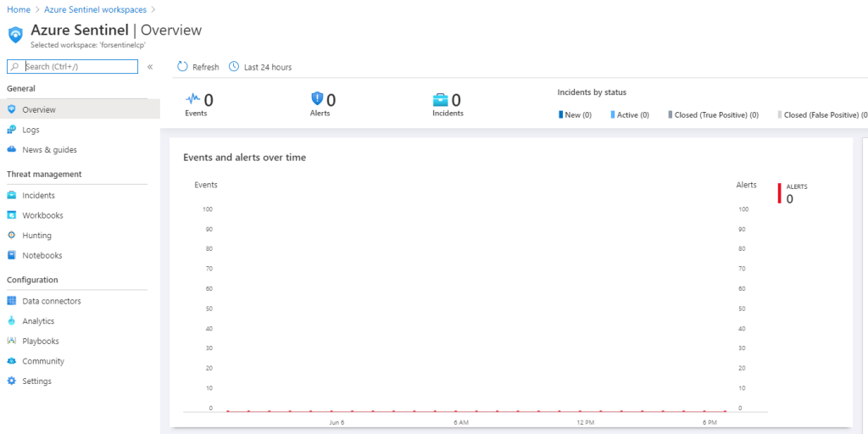868x434 pixels.
Task: Click the Search (Ctrl+/) input field
Action: pyautogui.click(x=73, y=66)
